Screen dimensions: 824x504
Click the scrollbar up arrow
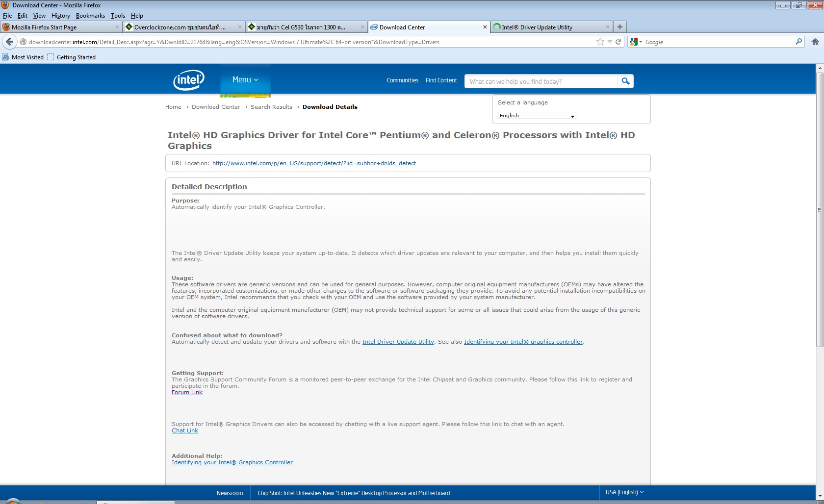click(x=820, y=68)
